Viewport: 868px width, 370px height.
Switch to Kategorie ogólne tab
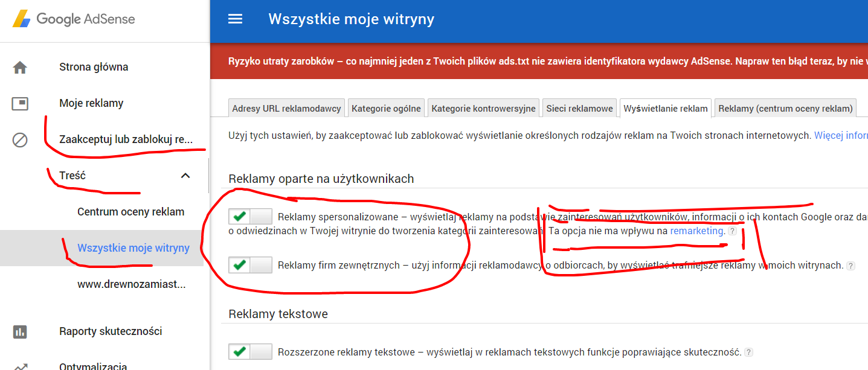[386, 109]
